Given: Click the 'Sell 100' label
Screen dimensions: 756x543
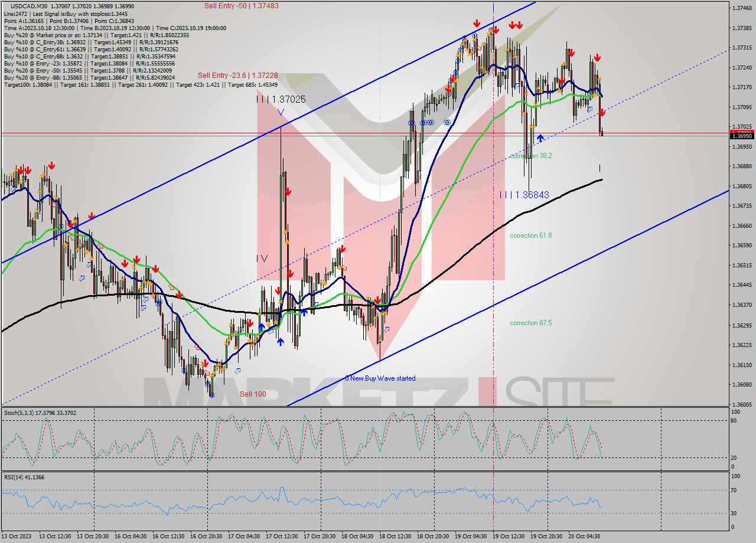Looking at the screenshot, I should (x=253, y=394).
